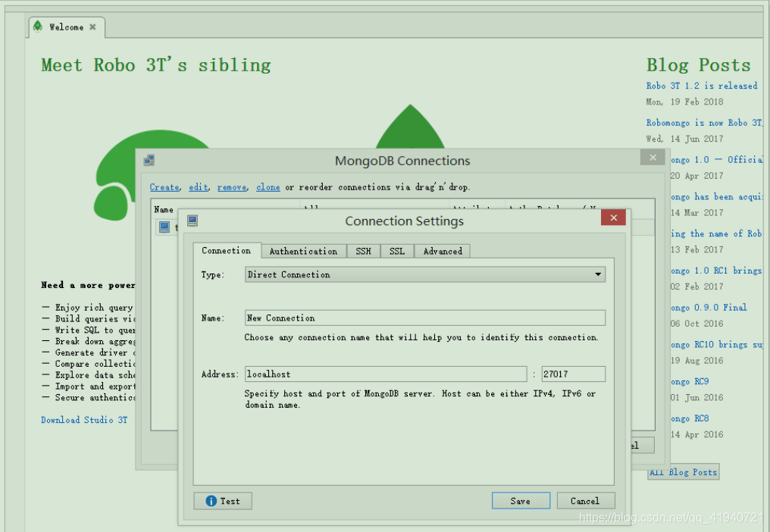Click the All Blog Posts button

click(x=684, y=471)
